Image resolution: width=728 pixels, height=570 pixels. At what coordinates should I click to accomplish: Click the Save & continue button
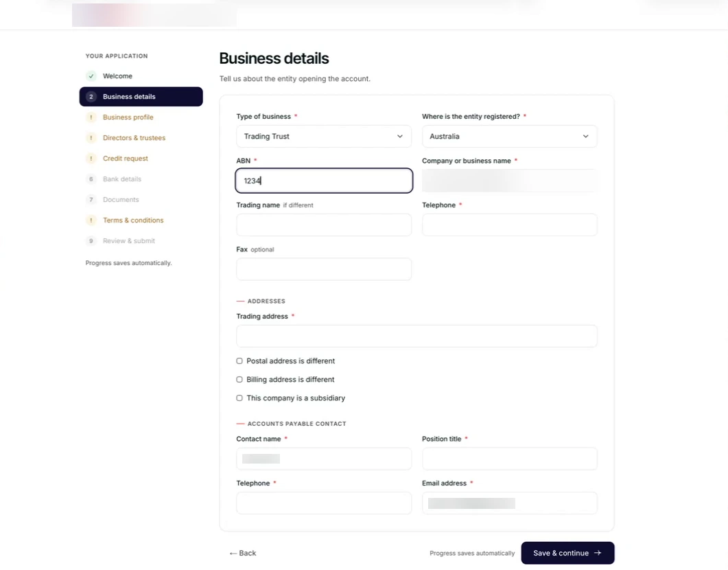(x=567, y=553)
